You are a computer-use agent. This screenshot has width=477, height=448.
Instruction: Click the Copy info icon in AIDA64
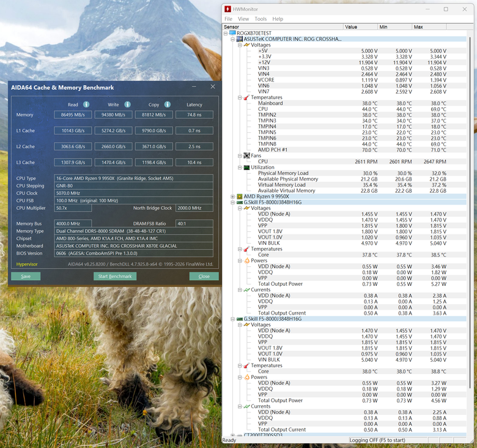(x=168, y=105)
